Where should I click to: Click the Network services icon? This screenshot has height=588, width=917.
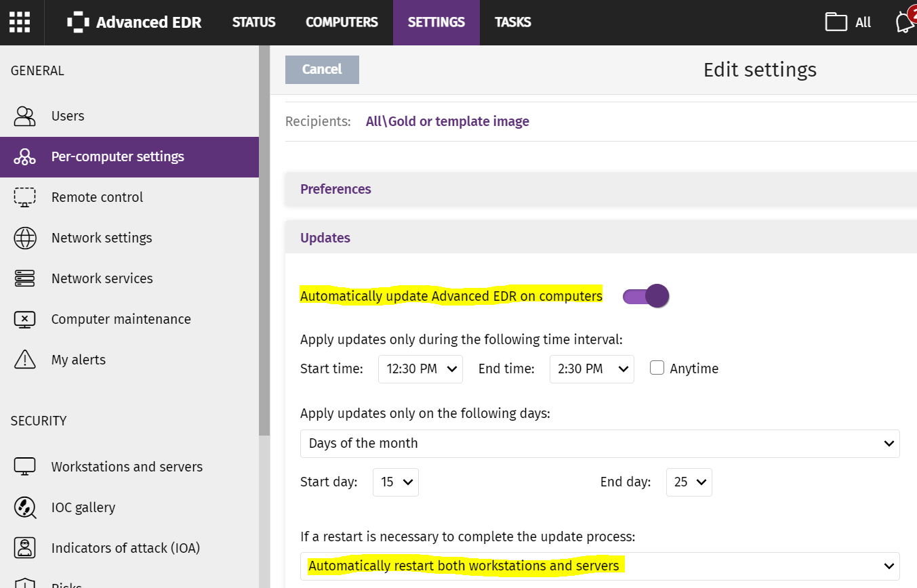tap(25, 278)
